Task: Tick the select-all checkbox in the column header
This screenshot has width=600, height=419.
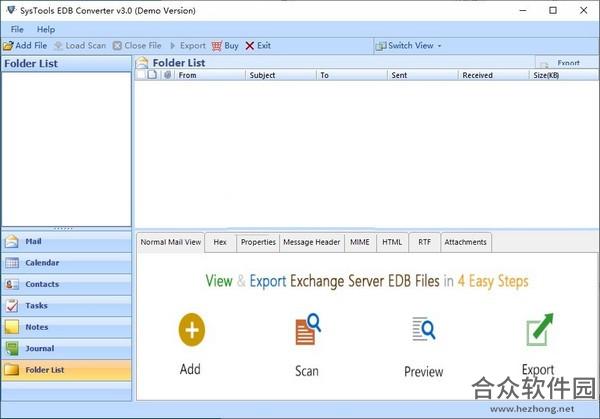Action: [141, 75]
